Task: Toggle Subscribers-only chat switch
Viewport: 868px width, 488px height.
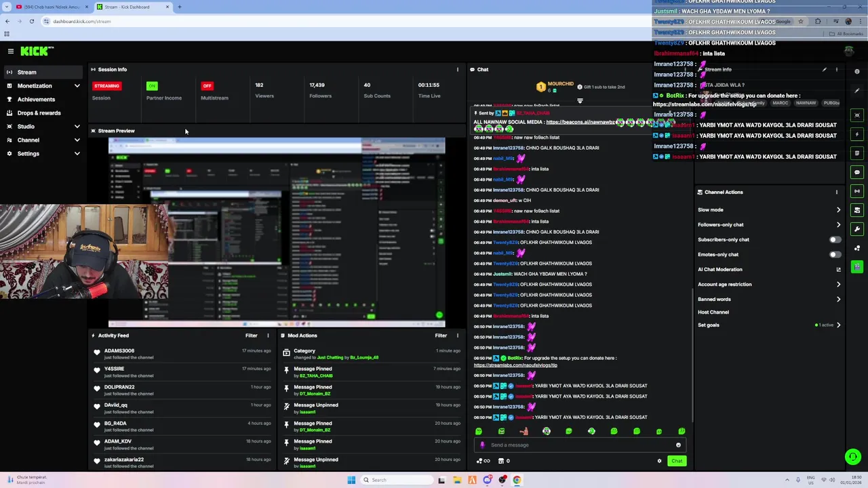Action: (835, 240)
